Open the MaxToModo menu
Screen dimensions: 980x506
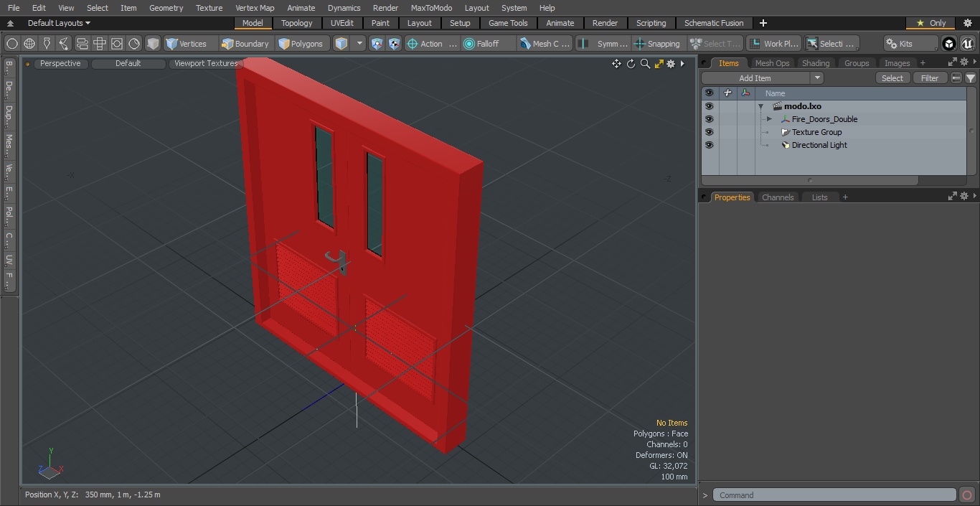(x=431, y=8)
